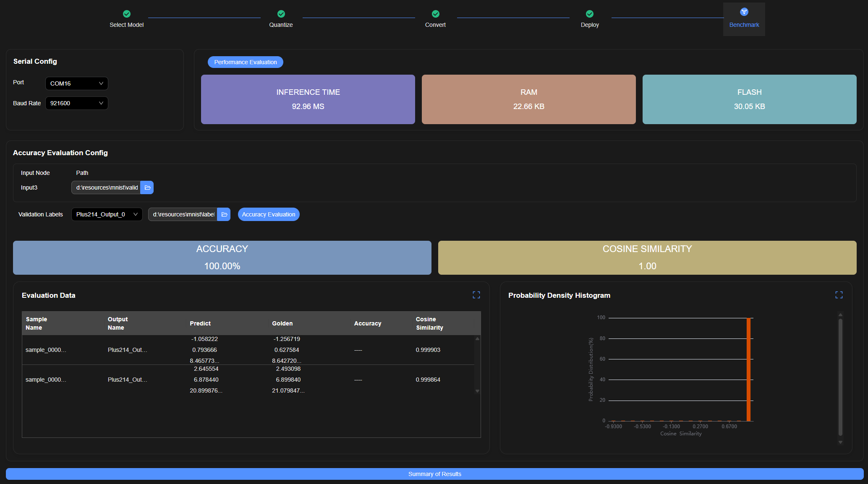Switch to the Deploy step

(x=589, y=25)
